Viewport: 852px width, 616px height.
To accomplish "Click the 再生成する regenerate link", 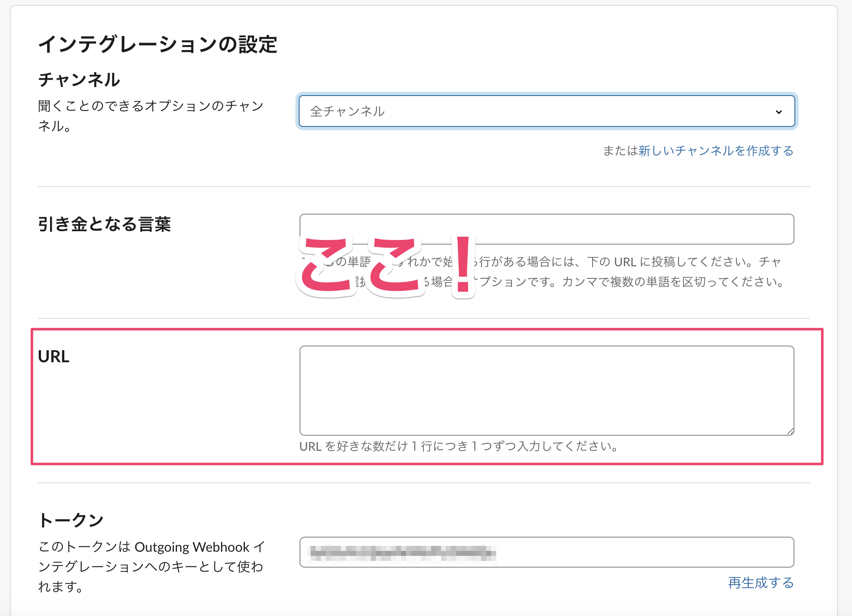I will click(x=761, y=583).
